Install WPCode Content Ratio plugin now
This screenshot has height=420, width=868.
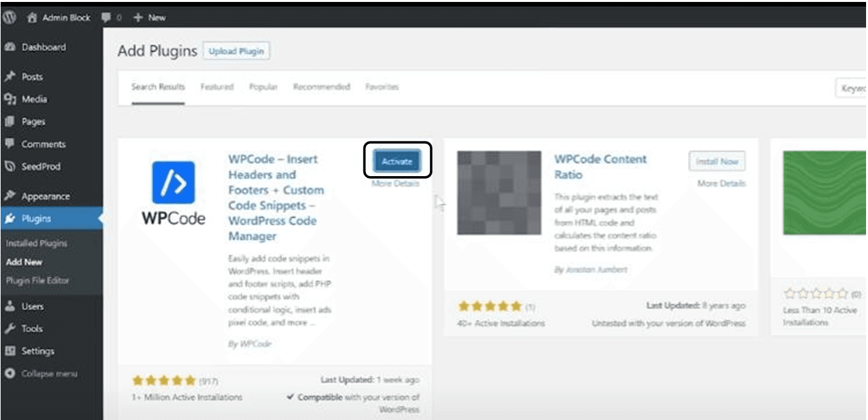coord(717,161)
